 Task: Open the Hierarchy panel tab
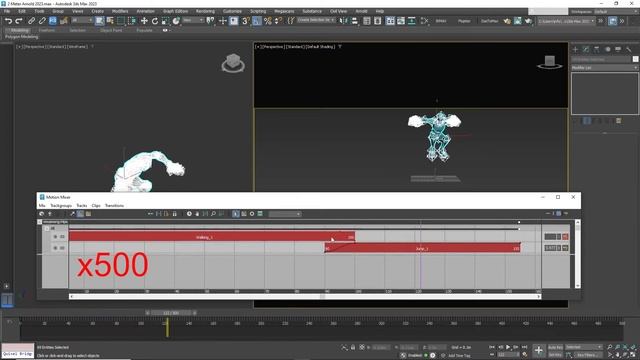click(597, 49)
